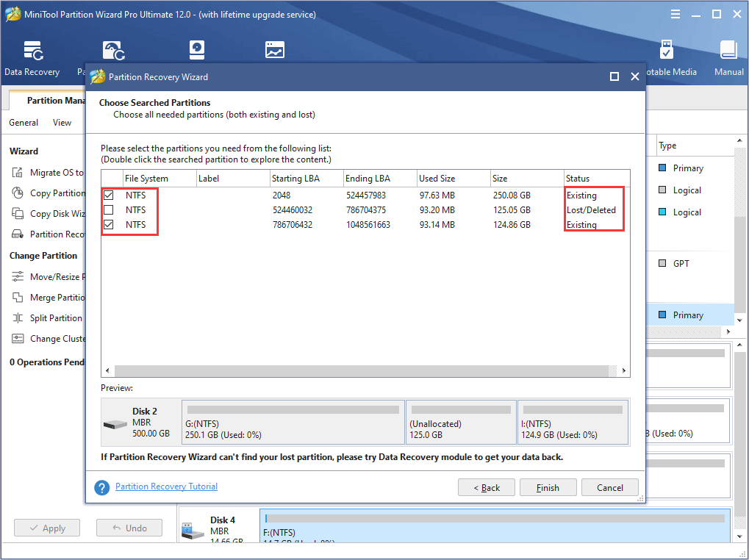Sort by Size column header
Viewport: 749px width, 560px height.
click(527, 179)
